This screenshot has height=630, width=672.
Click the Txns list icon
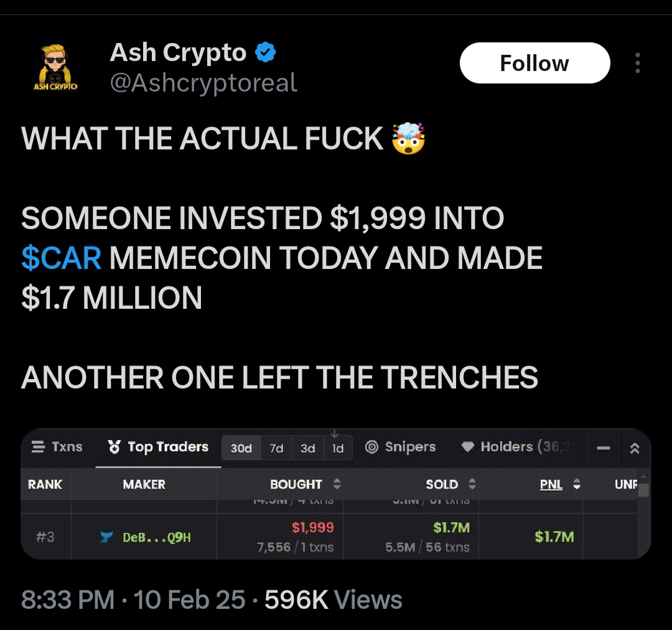pyautogui.click(x=38, y=447)
